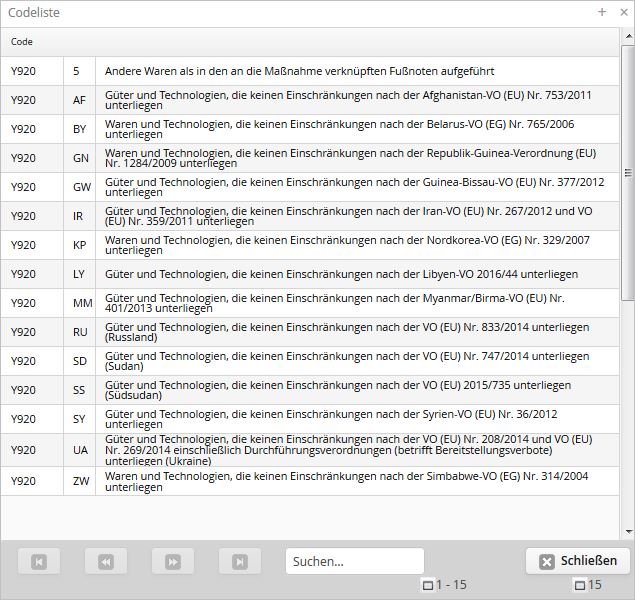The width and height of the screenshot is (635, 600).
Task: Jump to the previous page (rewind icon)
Action: click(106, 562)
